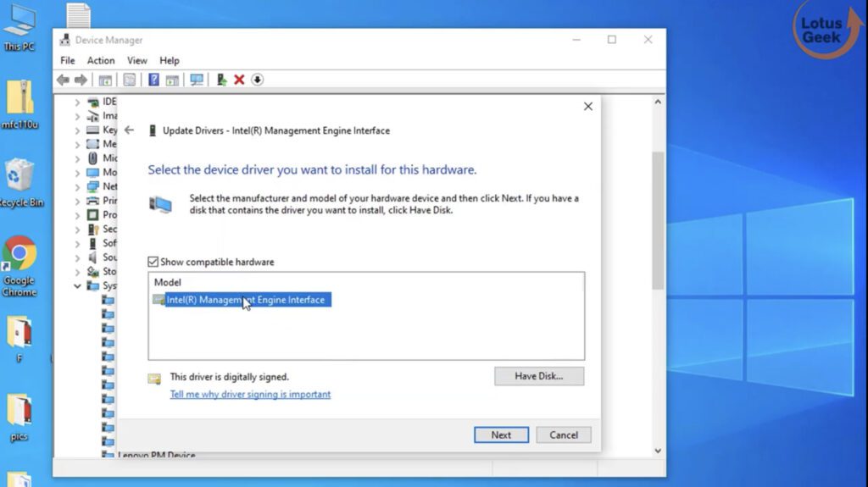Scan for hardware changes monitor icon
The image size is (868, 487).
[197, 80]
